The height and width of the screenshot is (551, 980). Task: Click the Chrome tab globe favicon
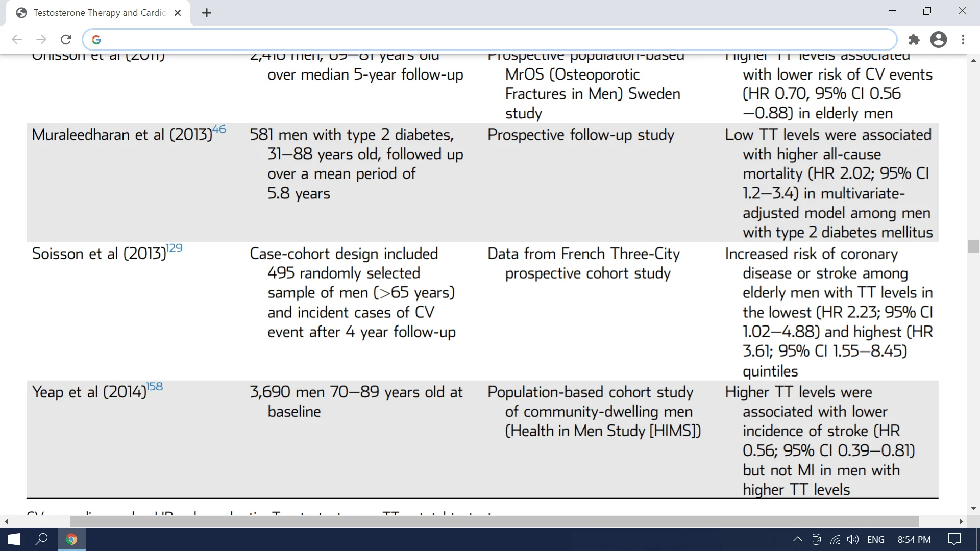(x=21, y=13)
